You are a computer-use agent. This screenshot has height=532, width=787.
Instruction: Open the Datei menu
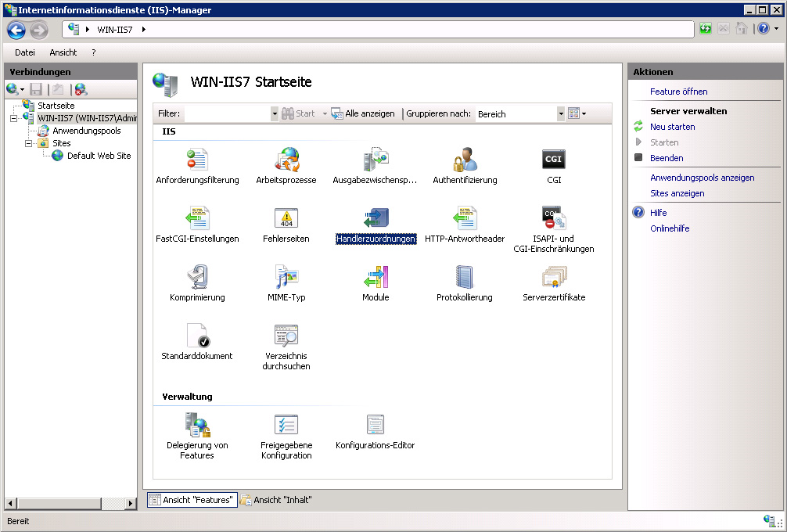25,52
